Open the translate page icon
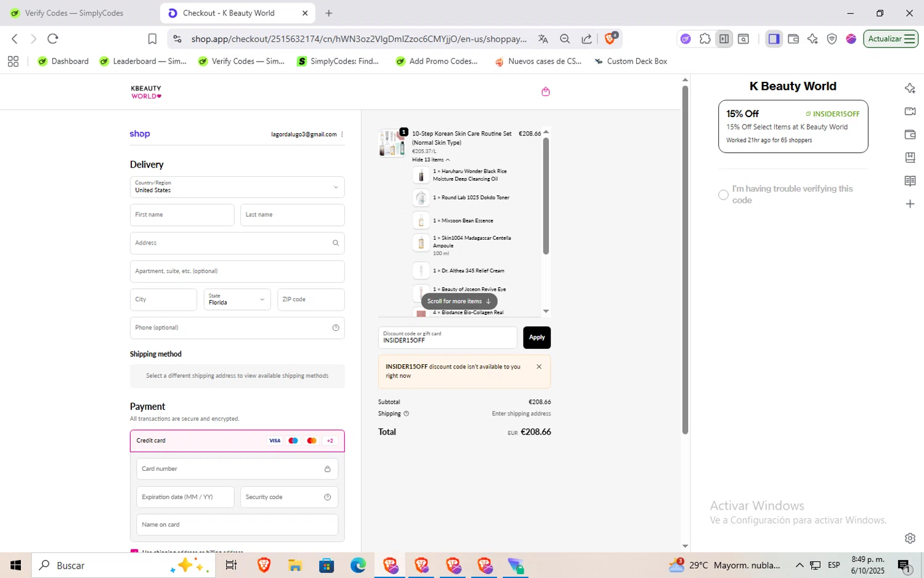This screenshot has width=924, height=578. (x=543, y=39)
